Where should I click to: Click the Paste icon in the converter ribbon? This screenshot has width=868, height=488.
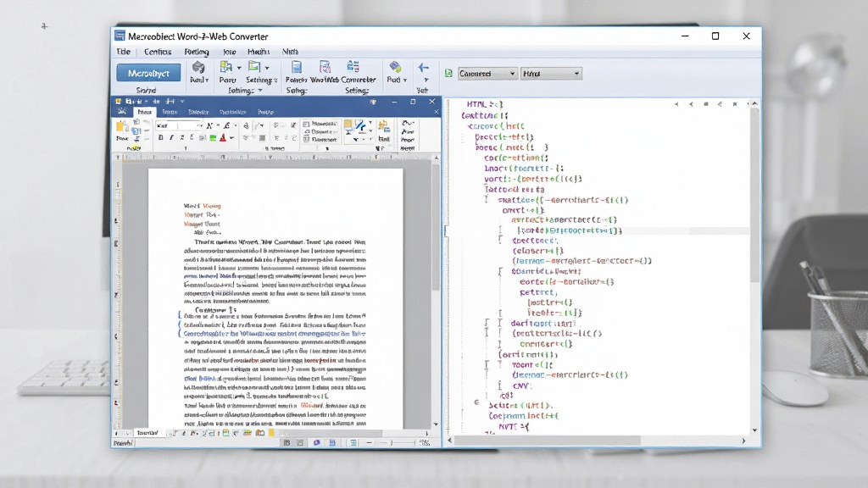[225, 67]
